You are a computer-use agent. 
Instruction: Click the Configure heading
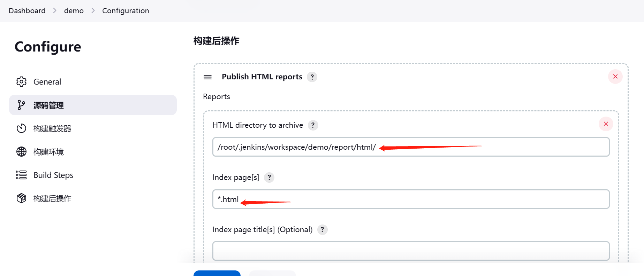tap(48, 47)
